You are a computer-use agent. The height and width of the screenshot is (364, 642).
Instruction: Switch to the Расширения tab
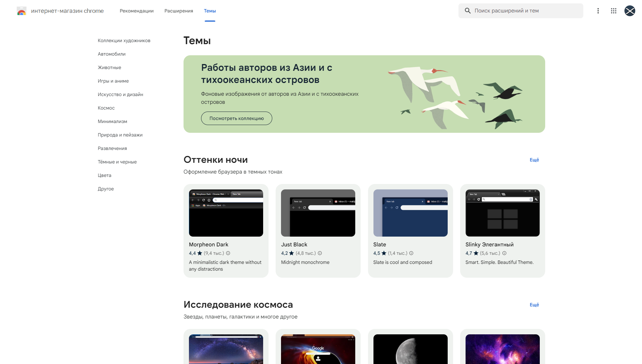pyautogui.click(x=179, y=11)
